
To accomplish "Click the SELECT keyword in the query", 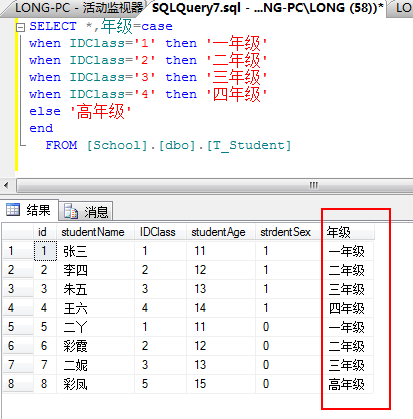I will point(53,26).
